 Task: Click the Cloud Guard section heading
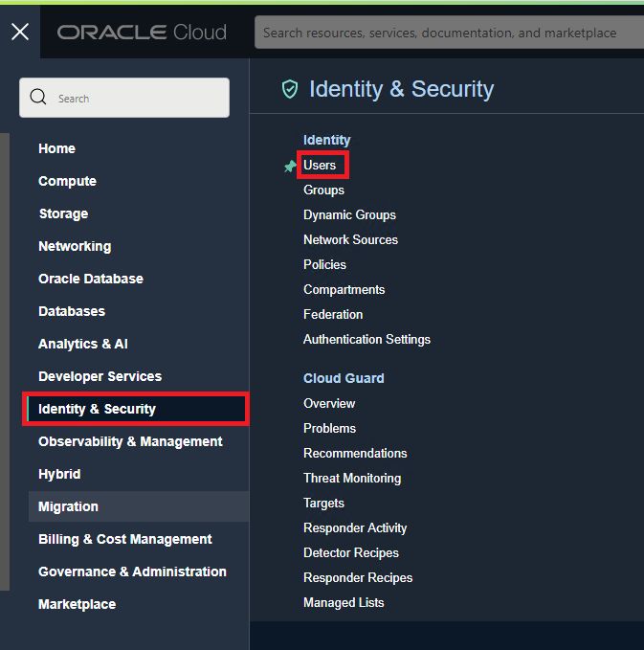click(x=344, y=378)
